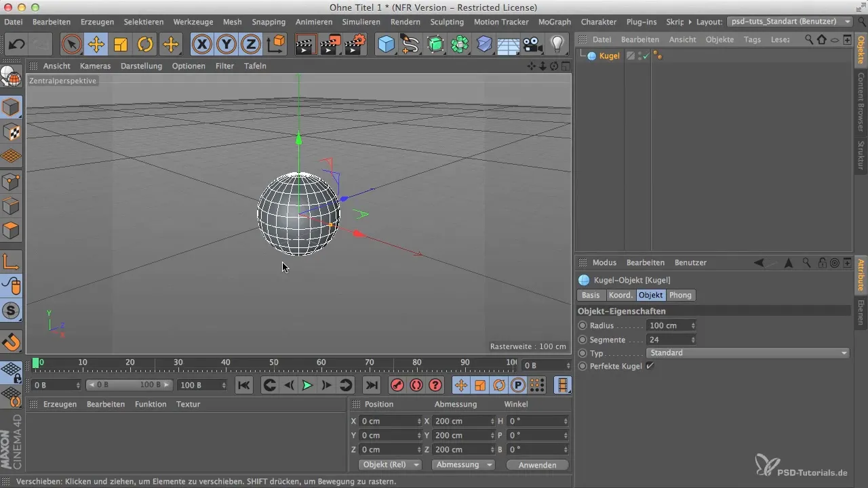Open the Struktur side tab
The width and height of the screenshot is (868, 488).
pos(861,155)
